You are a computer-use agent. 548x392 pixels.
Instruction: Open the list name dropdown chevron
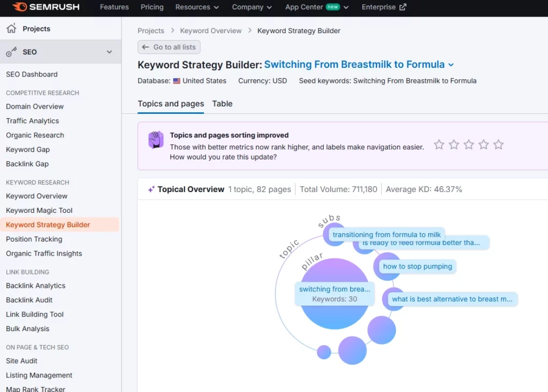click(x=451, y=65)
